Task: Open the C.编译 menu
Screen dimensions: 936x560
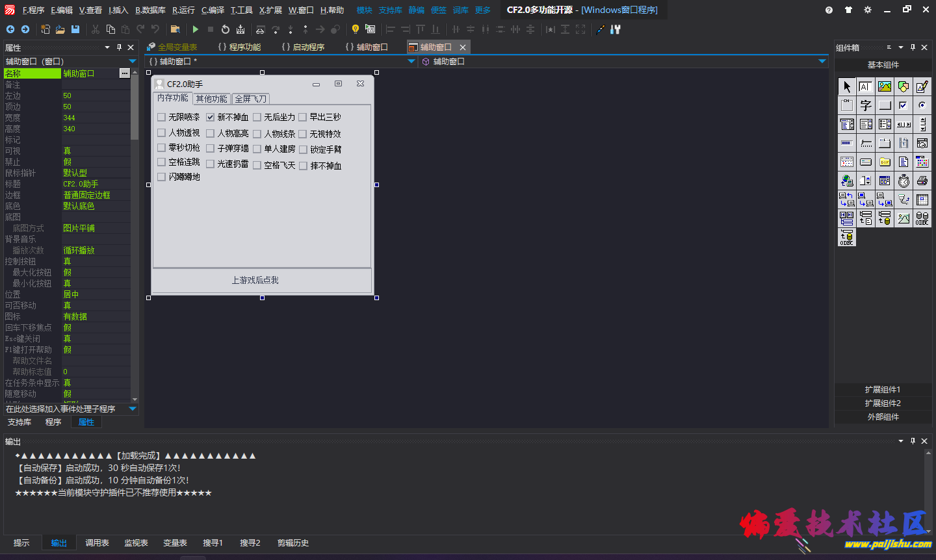Action: click(213, 10)
